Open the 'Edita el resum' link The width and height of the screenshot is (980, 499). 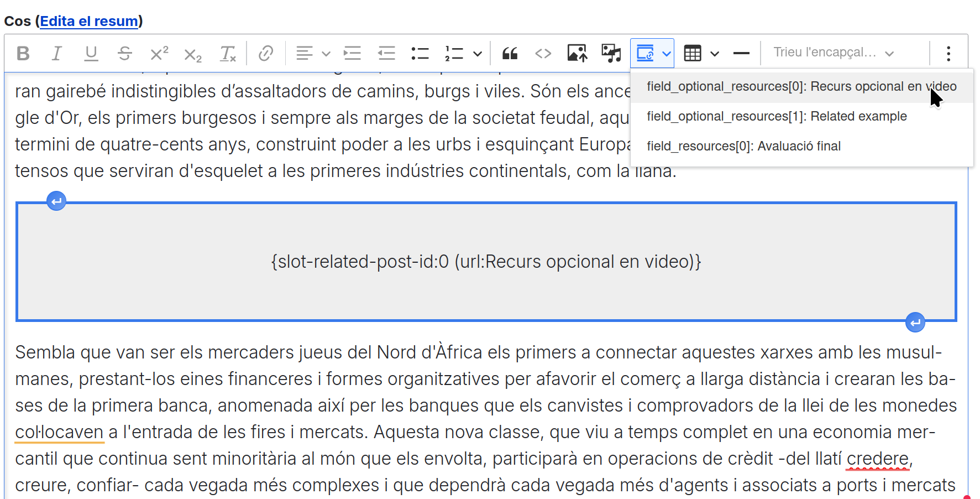(89, 21)
